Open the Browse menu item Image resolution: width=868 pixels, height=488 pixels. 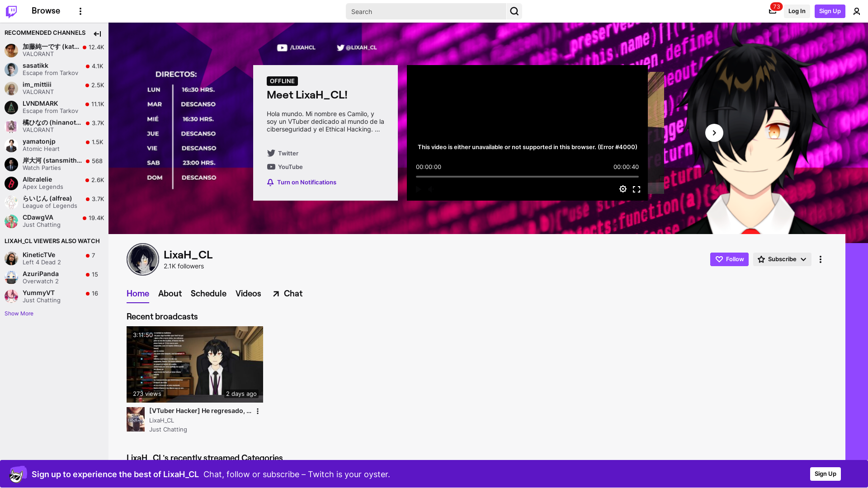tap(46, 11)
